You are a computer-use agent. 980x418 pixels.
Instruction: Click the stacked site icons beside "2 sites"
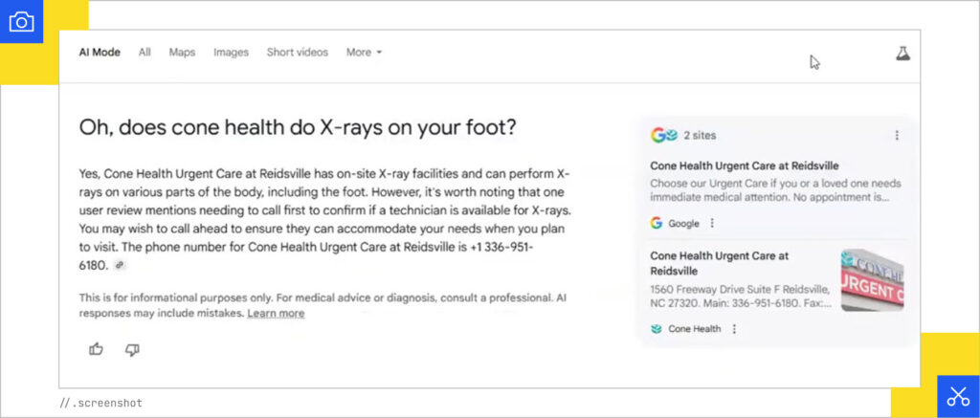(x=664, y=136)
